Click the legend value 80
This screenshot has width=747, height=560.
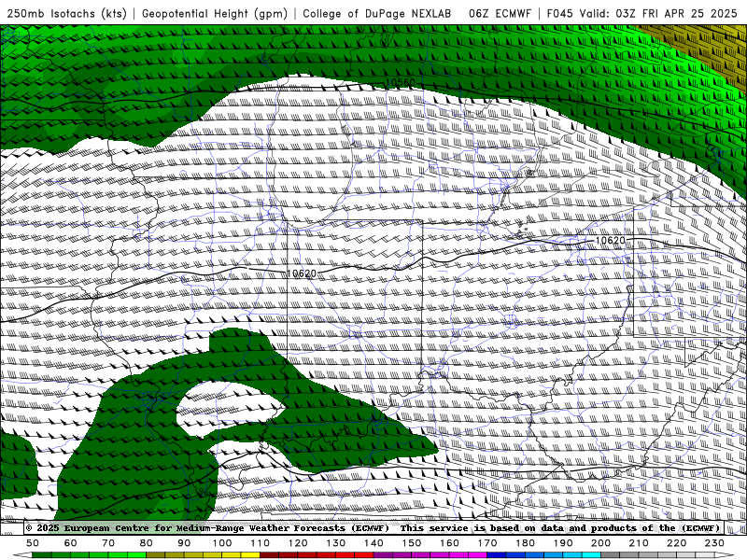(147, 543)
